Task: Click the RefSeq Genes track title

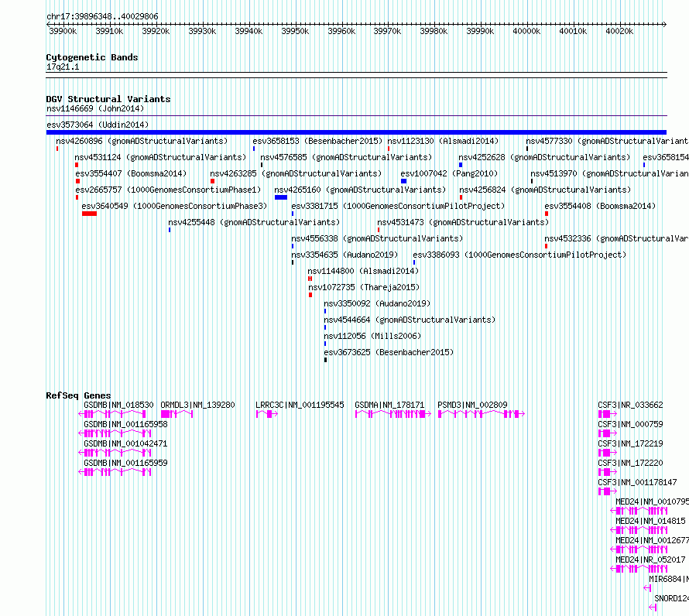Action: click(78, 395)
